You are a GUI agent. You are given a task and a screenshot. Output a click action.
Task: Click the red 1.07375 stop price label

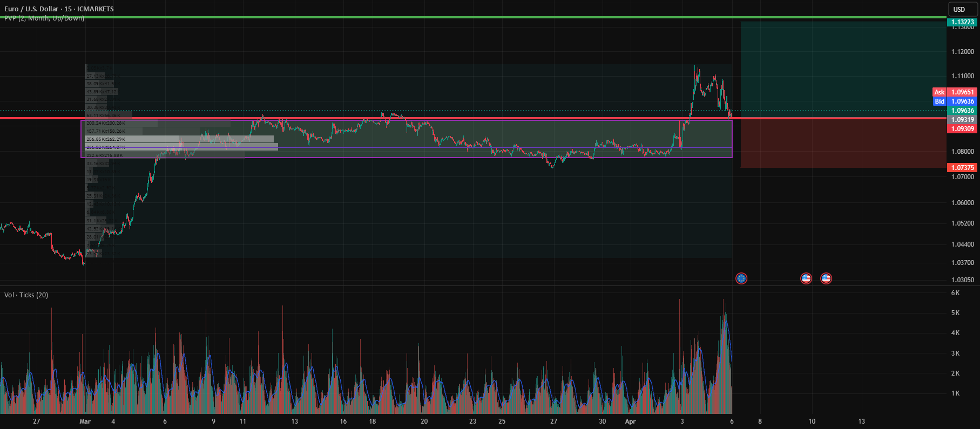point(962,168)
